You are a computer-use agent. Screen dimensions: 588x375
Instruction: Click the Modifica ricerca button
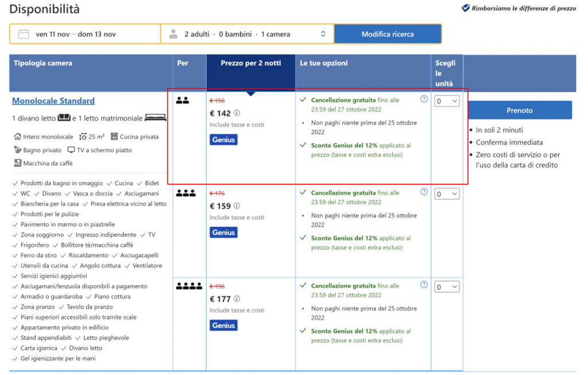tap(388, 34)
